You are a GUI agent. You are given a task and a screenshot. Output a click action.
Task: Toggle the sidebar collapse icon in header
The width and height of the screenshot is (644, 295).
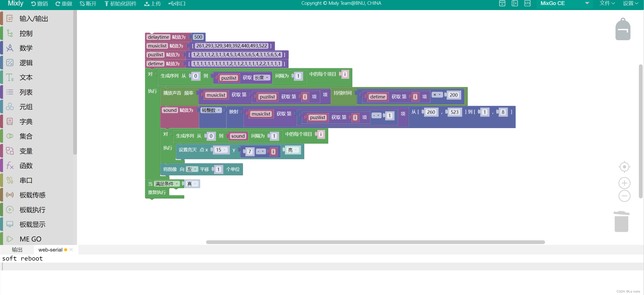point(515,3)
